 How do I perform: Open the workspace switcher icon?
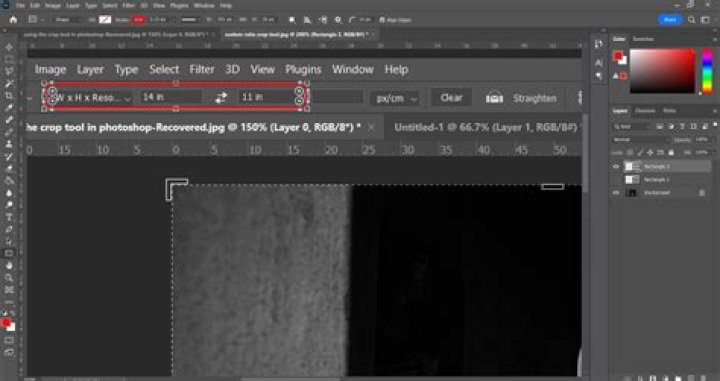pyautogui.click(x=705, y=20)
